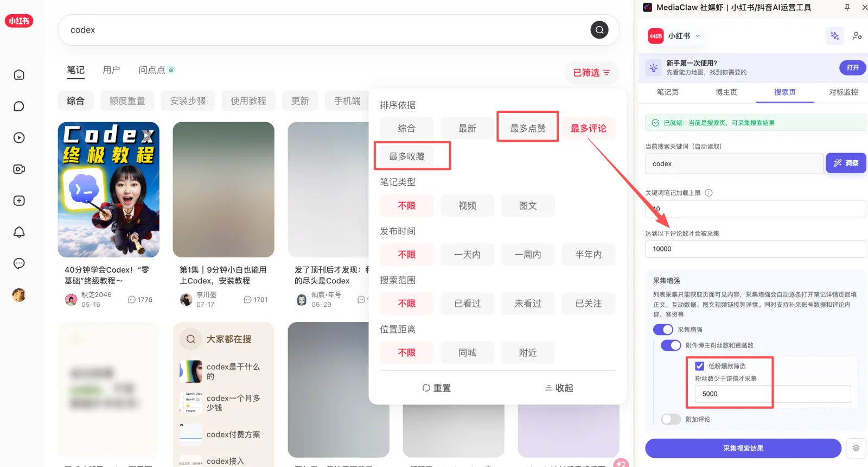
Task: Click the 采集搜索结果 button
Action: tap(743, 449)
